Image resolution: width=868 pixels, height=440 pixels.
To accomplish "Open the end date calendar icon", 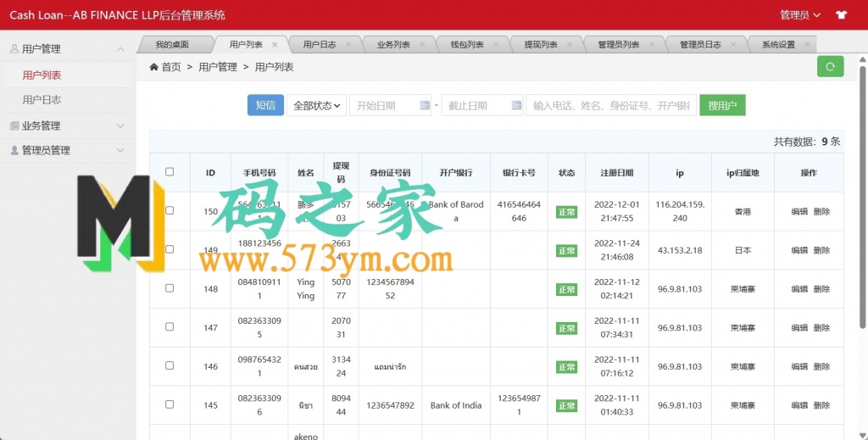I will (x=516, y=105).
